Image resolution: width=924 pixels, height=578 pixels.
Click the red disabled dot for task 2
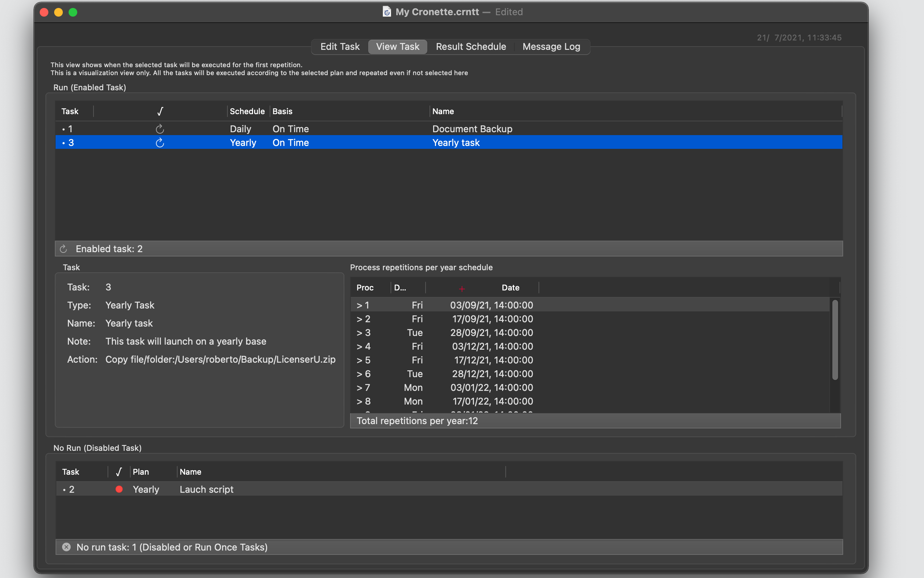click(119, 489)
